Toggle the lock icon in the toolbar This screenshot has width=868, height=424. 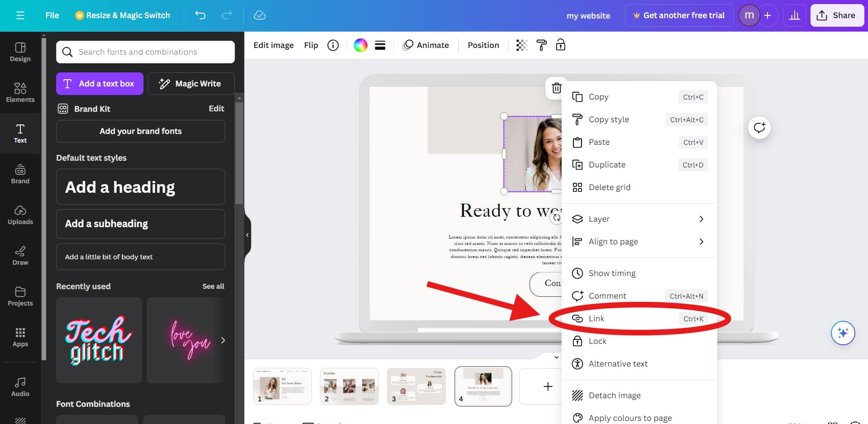[561, 45]
